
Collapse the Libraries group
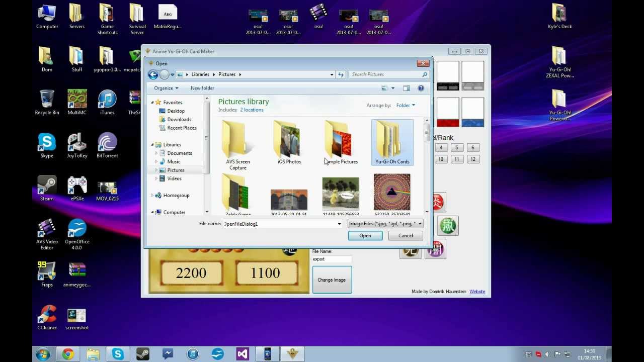152,145
